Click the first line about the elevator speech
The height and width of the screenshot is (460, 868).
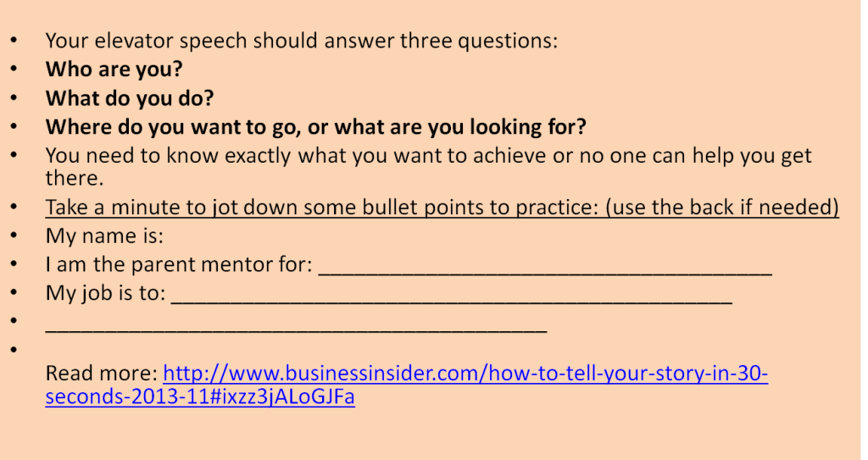pos(302,41)
